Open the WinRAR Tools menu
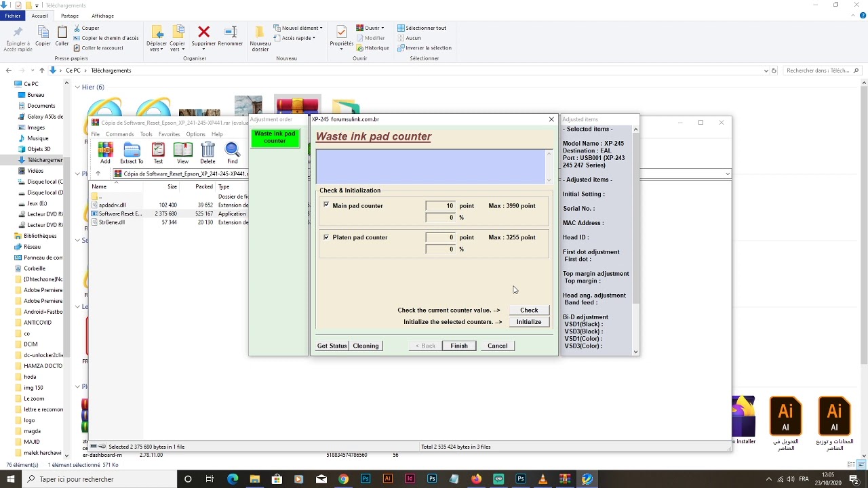 [x=146, y=134]
